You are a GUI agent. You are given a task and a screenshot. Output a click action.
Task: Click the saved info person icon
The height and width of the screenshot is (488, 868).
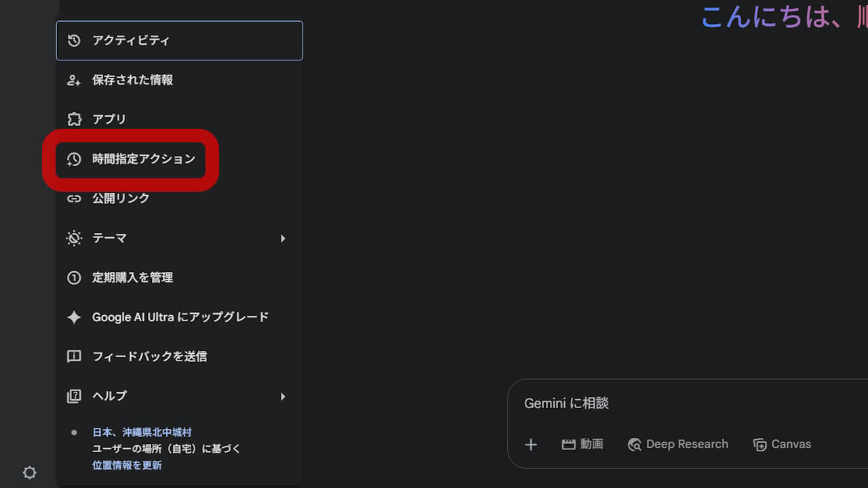click(74, 80)
